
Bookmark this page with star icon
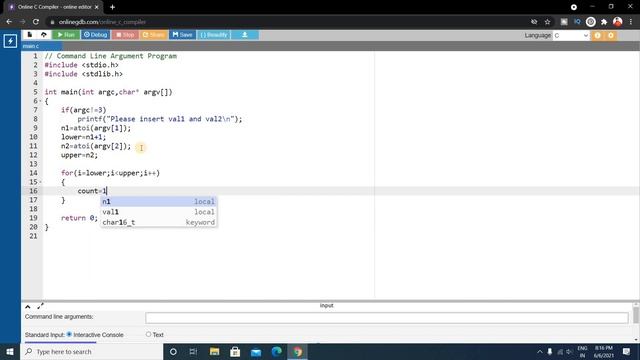[x=547, y=22]
